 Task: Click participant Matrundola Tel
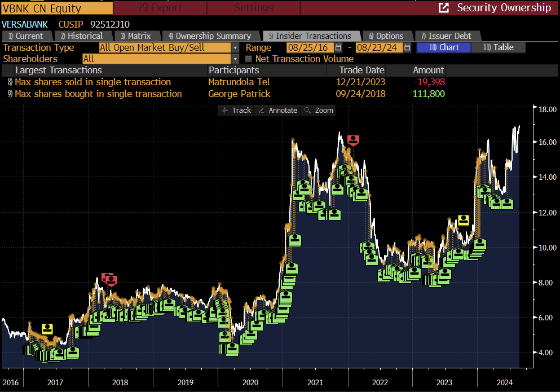tap(239, 82)
